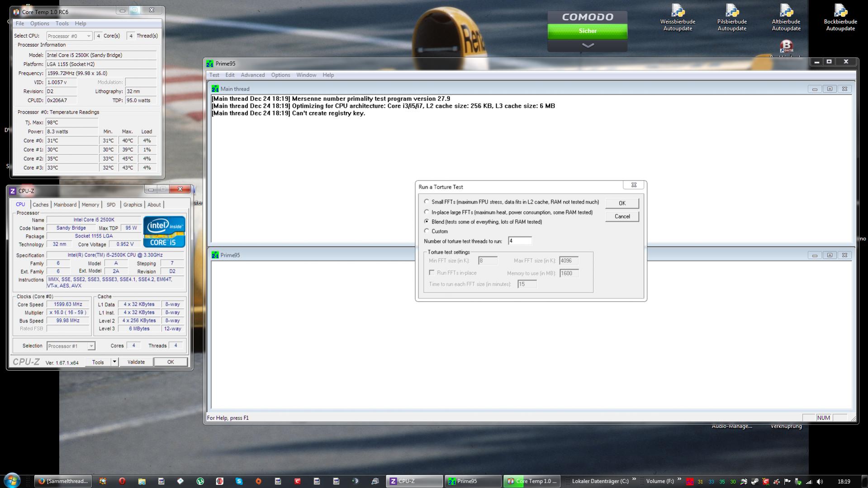Screen dimensions: 868x488
Task: Show desktop via taskbar end button
Action: point(864,481)
